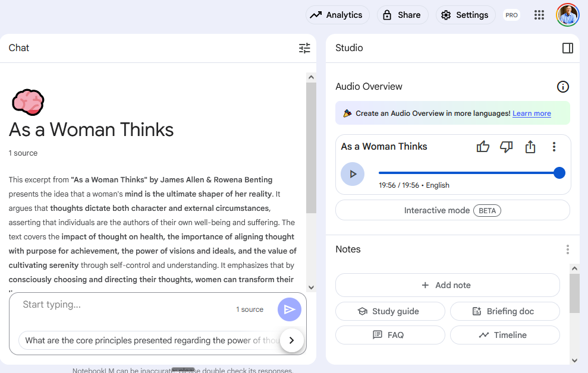Click the Share notebook button
Image resolution: width=588 pixels, height=373 pixels.
(402, 15)
